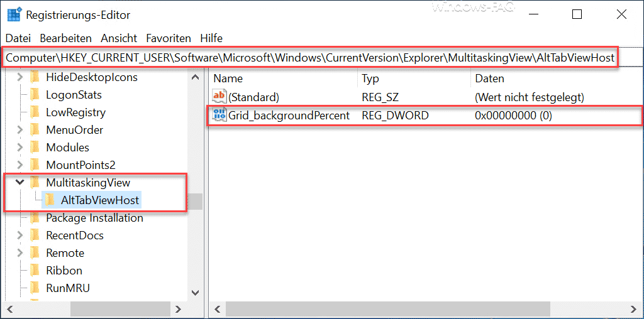Select the (Standard) value name

[254, 97]
